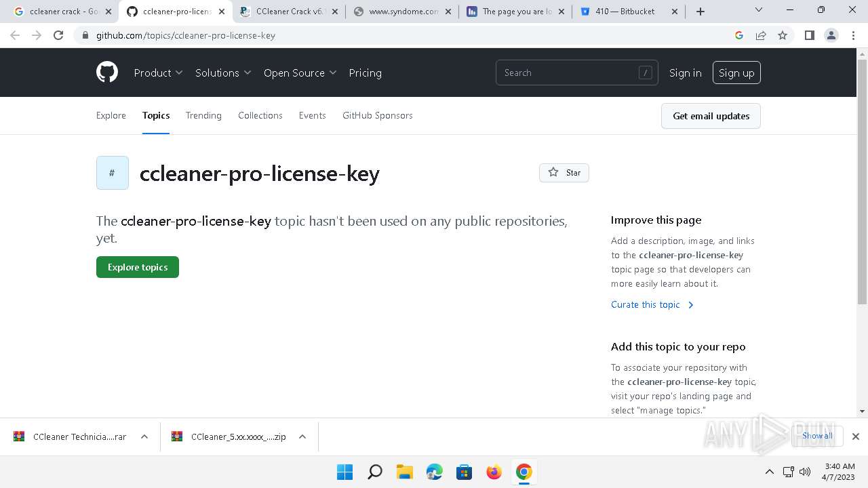The image size is (868, 488).
Task: Open taskbar clock showing 3:40 AM
Action: [840, 472]
